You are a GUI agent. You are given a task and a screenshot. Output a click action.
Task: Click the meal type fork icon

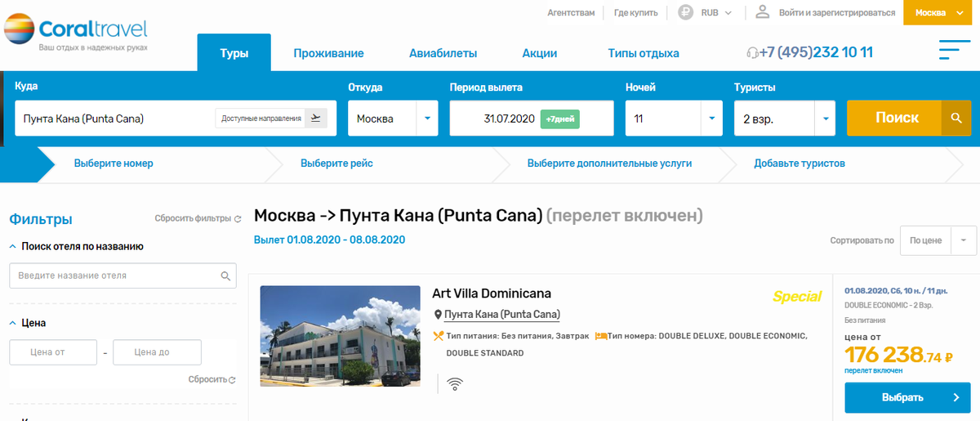[x=438, y=335]
